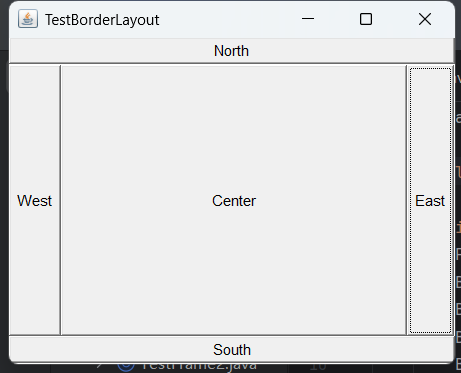Click the North button

click(232, 51)
